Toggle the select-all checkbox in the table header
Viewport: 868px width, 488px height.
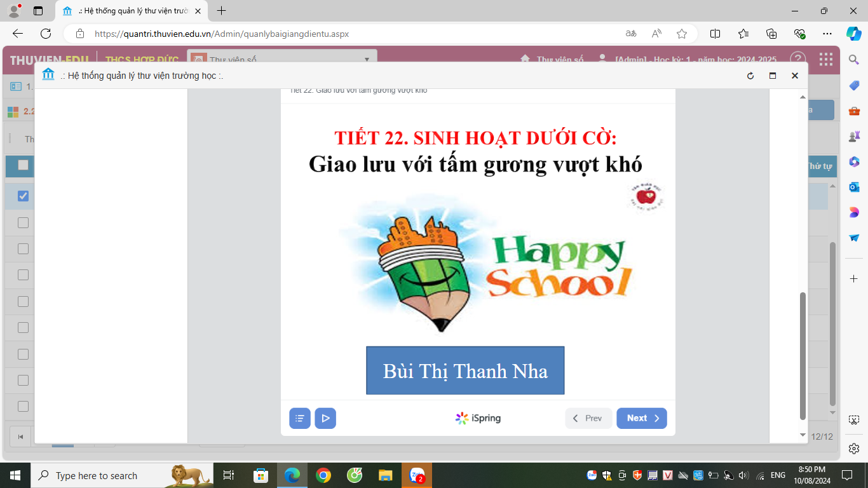23,165
